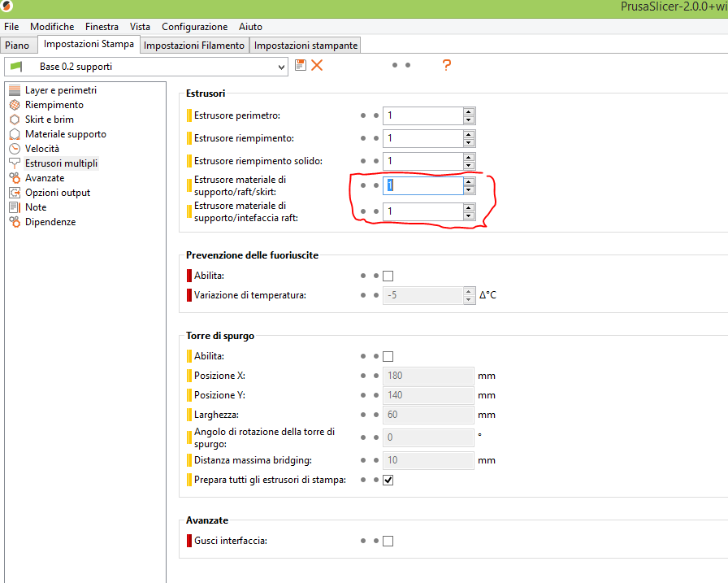
Task: Switch to the Impostazioni stampante tab
Action: point(305,46)
